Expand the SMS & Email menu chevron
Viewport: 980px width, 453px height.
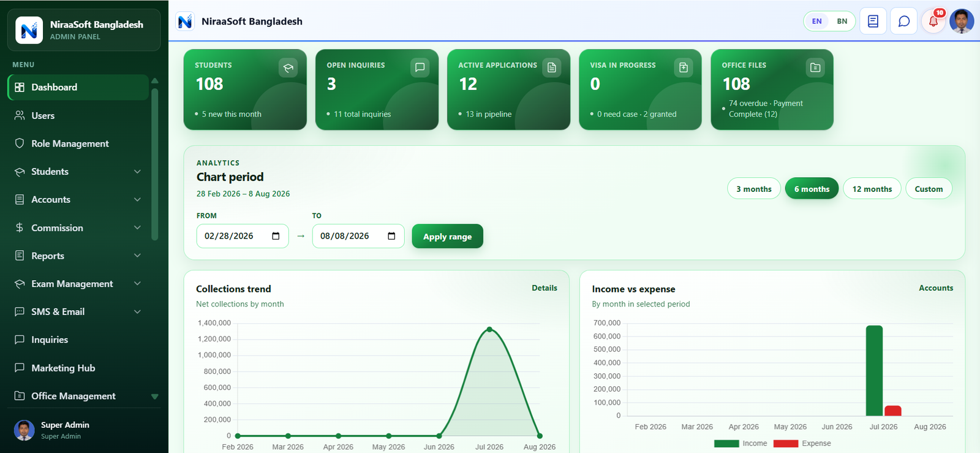[x=137, y=311]
